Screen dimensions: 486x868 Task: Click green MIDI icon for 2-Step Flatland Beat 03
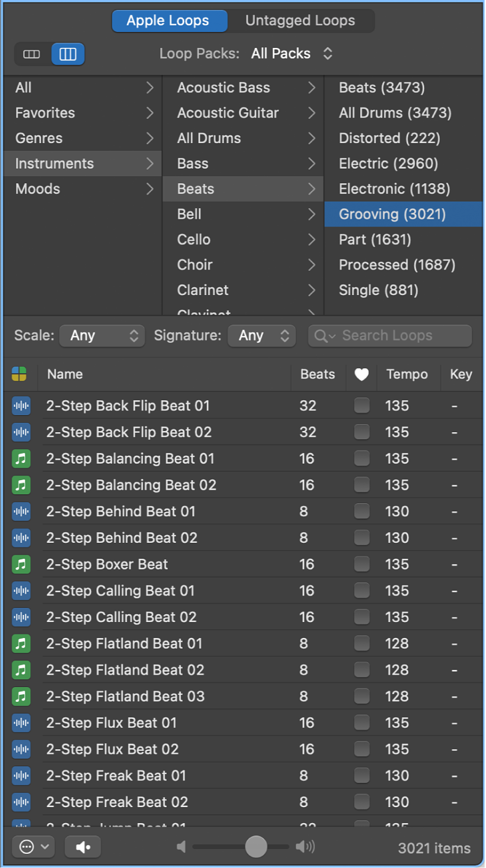(21, 696)
